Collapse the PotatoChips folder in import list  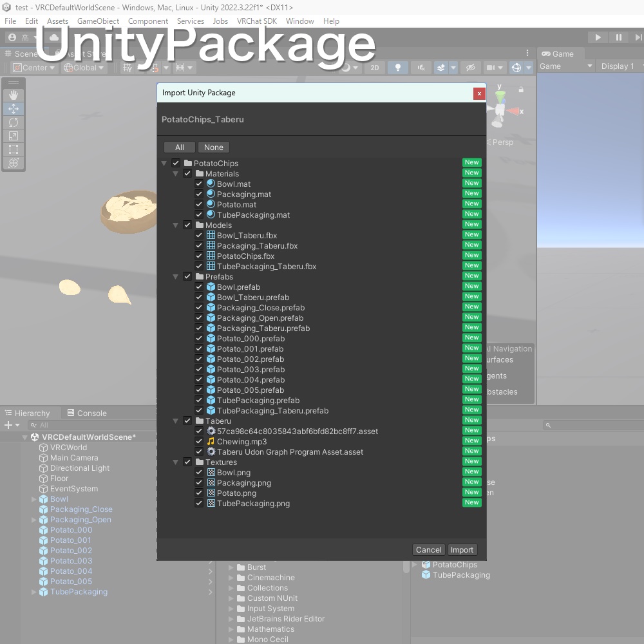164,164
